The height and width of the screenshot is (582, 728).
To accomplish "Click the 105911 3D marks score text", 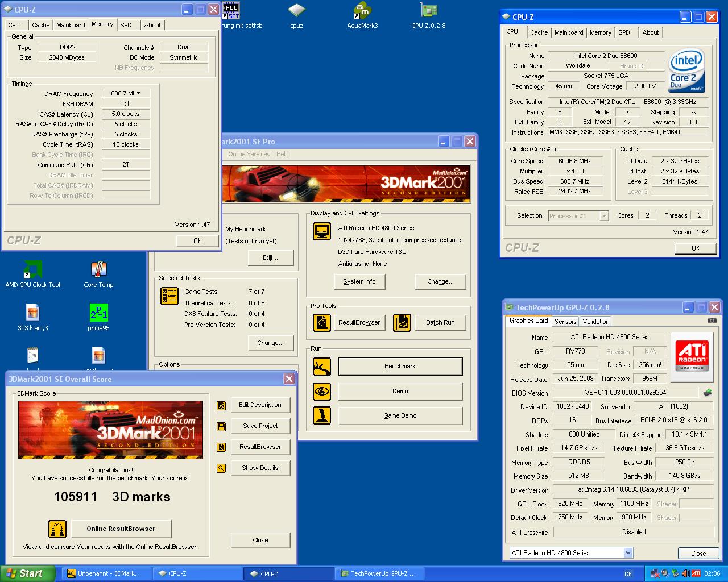I will coord(112,497).
